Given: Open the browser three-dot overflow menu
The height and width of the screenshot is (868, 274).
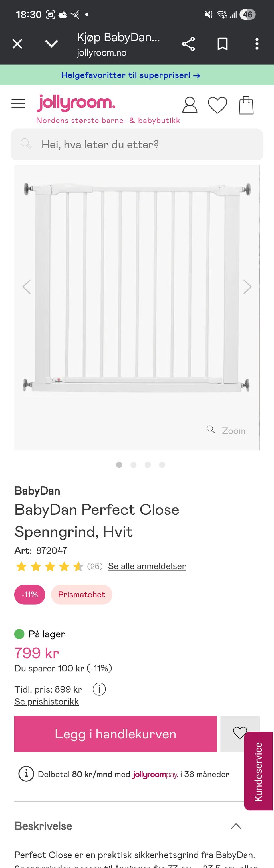Looking at the screenshot, I should pos(257,44).
